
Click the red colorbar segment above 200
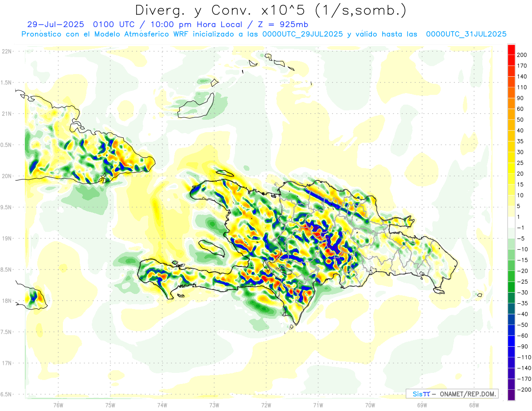click(511, 50)
